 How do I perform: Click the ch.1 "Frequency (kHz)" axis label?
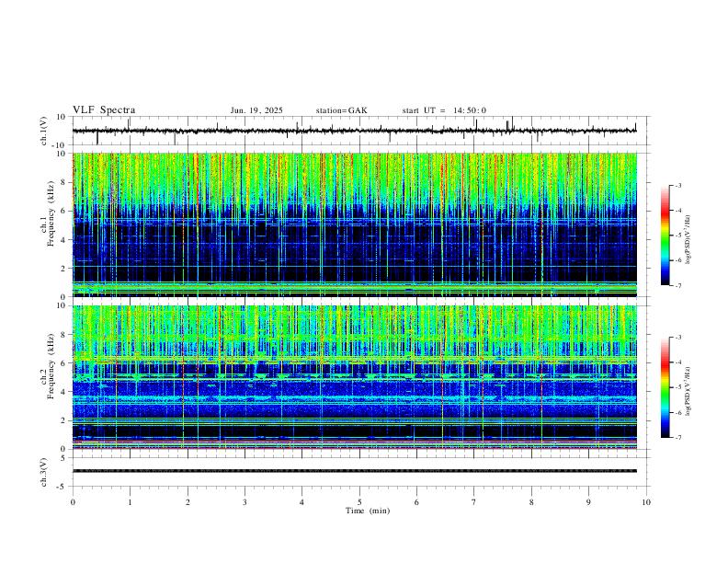point(51,214)
